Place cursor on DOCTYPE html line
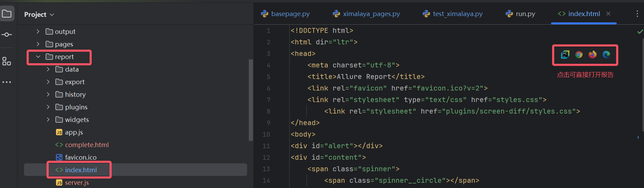 pos(322,31)
